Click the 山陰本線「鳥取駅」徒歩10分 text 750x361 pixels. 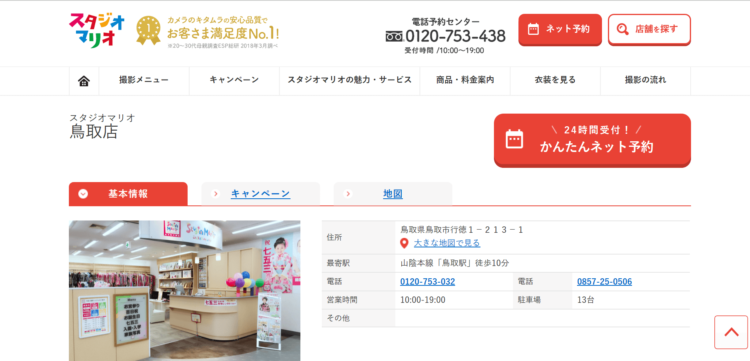tap(454, 263)
